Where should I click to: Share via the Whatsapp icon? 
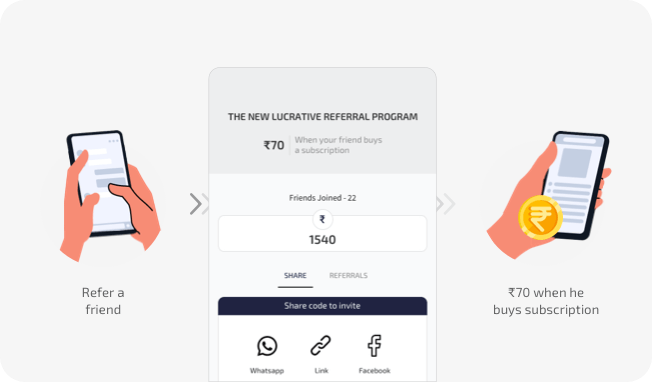coord(267,346)
